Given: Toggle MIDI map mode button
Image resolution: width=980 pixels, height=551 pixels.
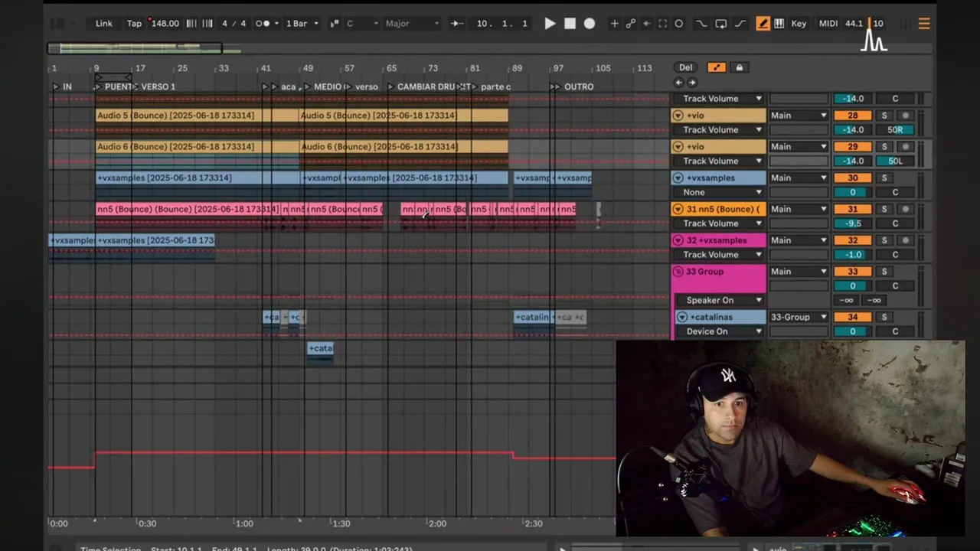Looking at the screenshot, I should tap(828, 24).
